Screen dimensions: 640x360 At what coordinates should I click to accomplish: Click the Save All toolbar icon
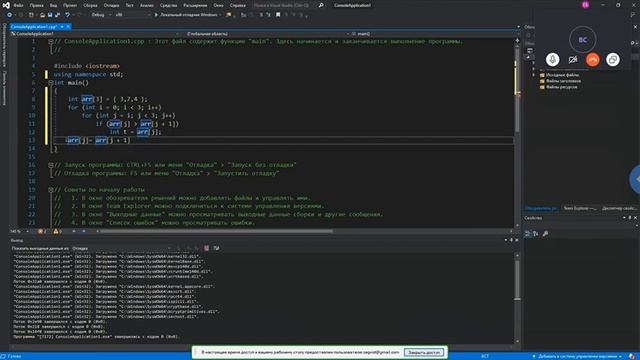pyautogui.click(x=57, y=15)
